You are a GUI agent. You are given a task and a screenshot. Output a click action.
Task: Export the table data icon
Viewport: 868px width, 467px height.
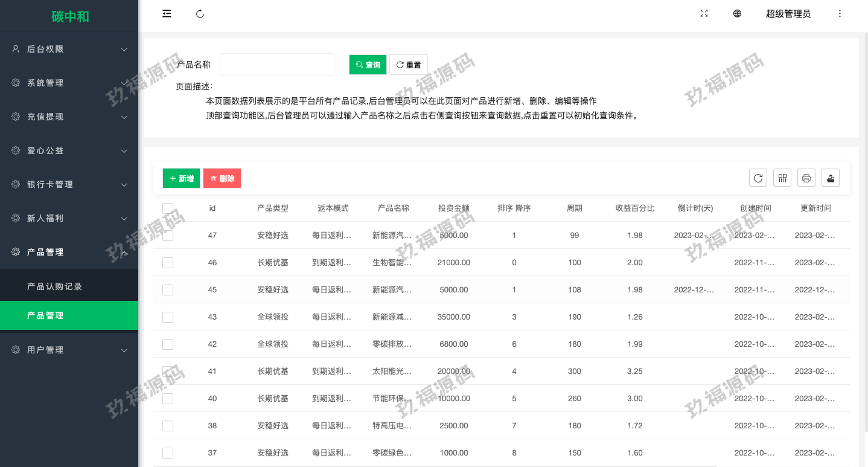831,178
